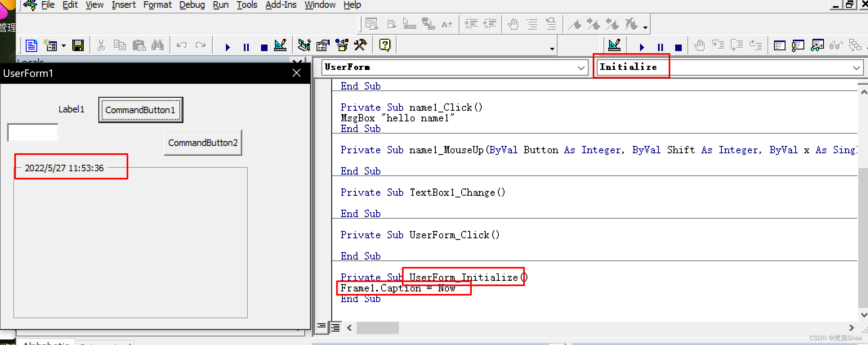Jump to Previous Bookmark icon

(x=612, y=25)
